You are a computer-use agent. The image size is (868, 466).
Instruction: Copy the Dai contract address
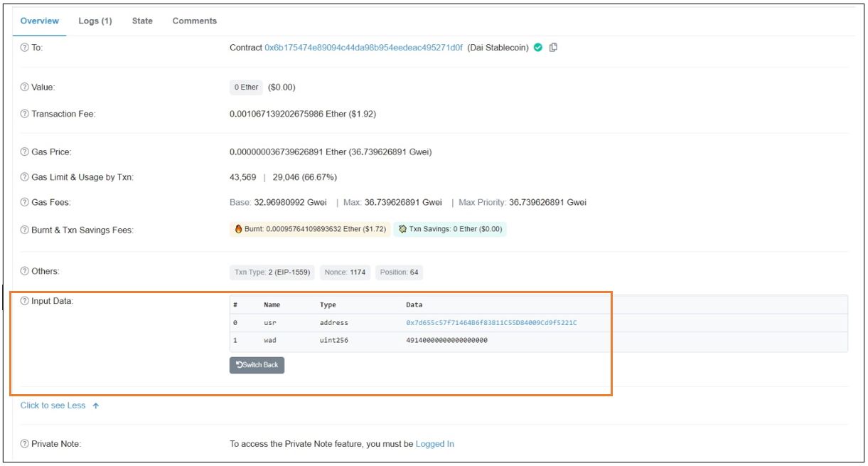point(553,48)
